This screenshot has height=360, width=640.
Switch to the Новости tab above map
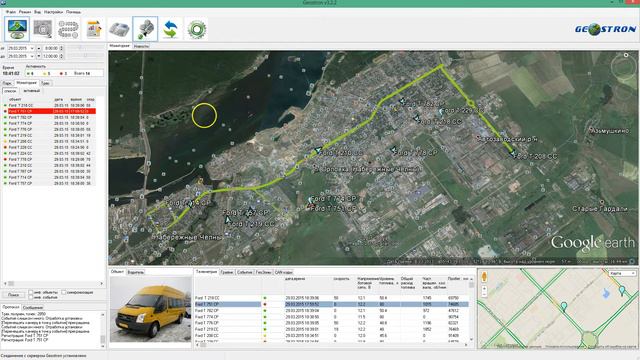pyautogui.click(x=141, y=46)
